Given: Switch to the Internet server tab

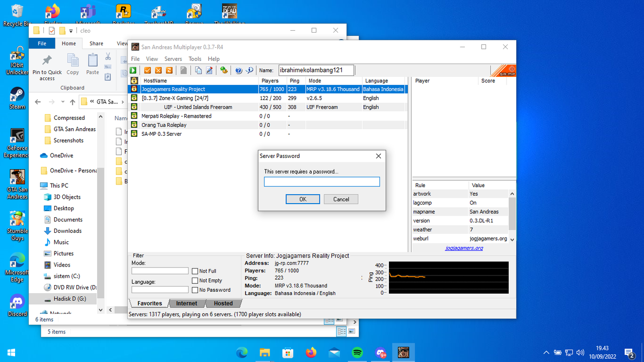Looking at the screenshot, I should tap(187, 303).
